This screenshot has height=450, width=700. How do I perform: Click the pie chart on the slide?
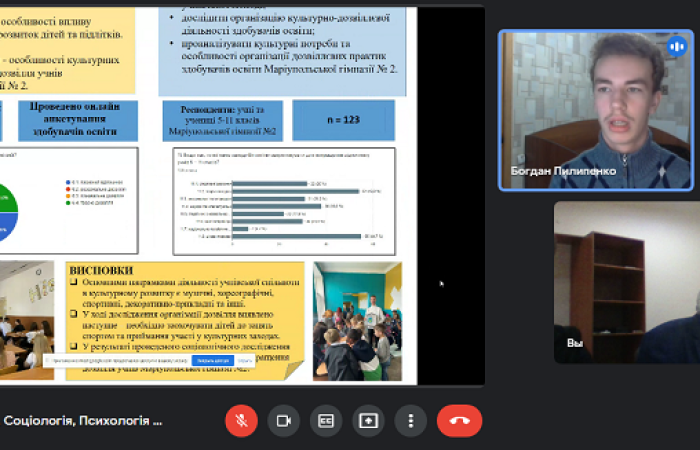[x=8, y=211]
